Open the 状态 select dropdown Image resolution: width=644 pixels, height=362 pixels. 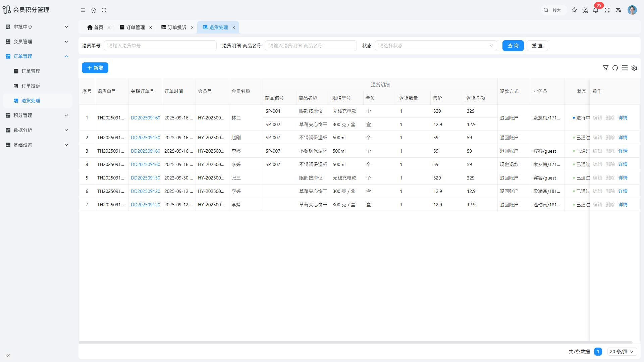[436, 46]
